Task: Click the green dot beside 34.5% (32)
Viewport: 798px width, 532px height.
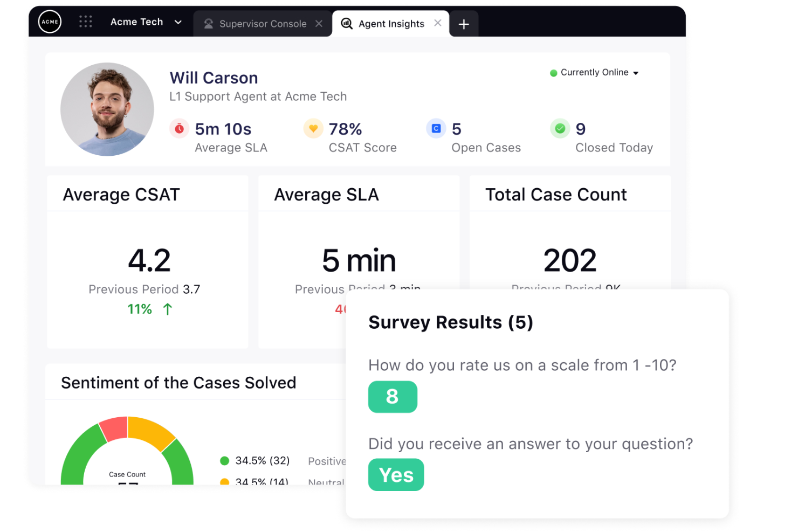Action: coord(225,461)
